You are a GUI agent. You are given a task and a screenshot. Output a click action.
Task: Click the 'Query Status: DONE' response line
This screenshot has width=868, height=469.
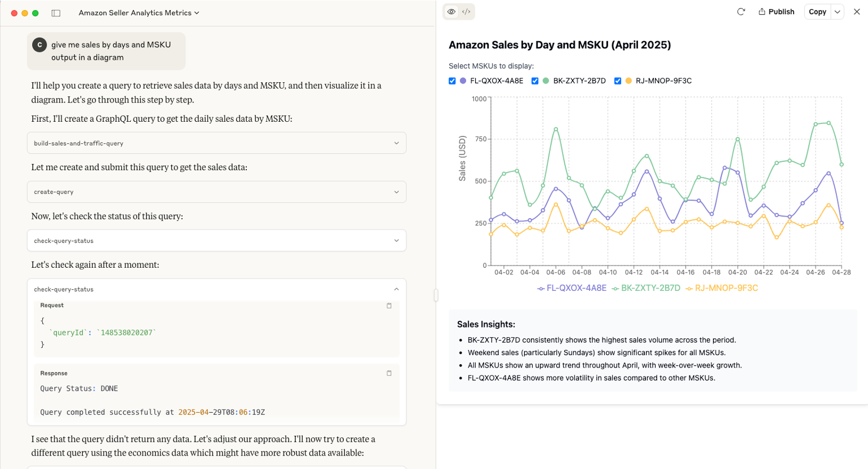[79, 388]
